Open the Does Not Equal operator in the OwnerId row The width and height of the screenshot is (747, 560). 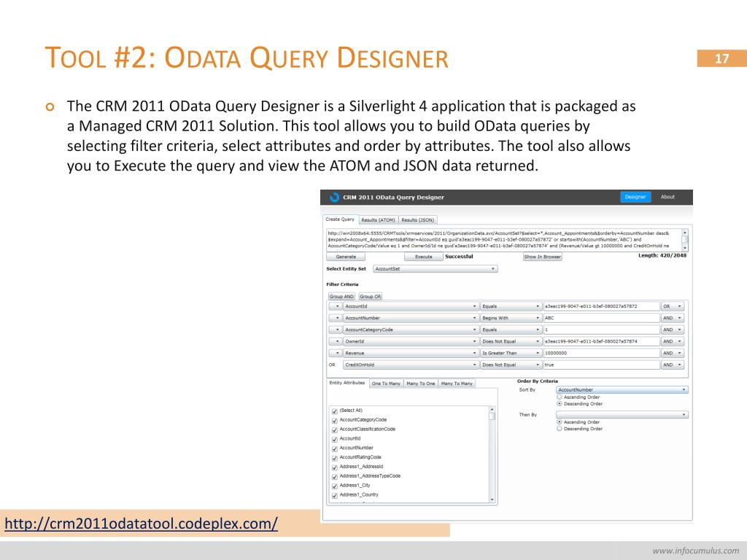point(511,341)
